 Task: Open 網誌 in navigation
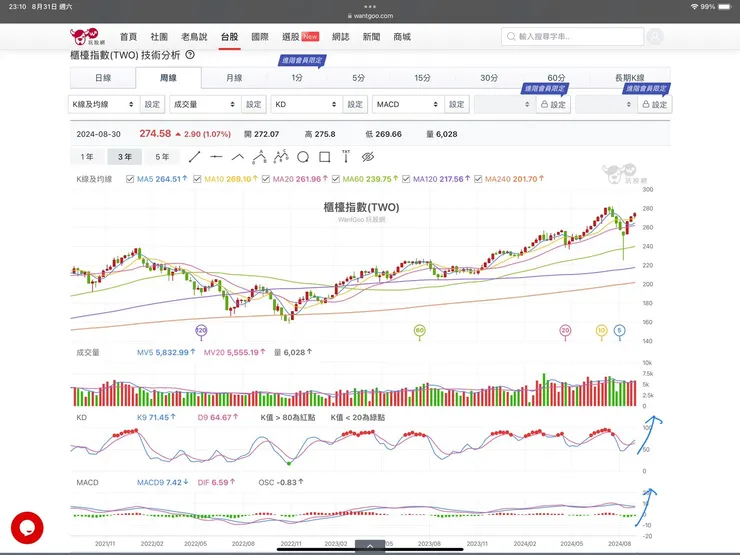[340, 37]
